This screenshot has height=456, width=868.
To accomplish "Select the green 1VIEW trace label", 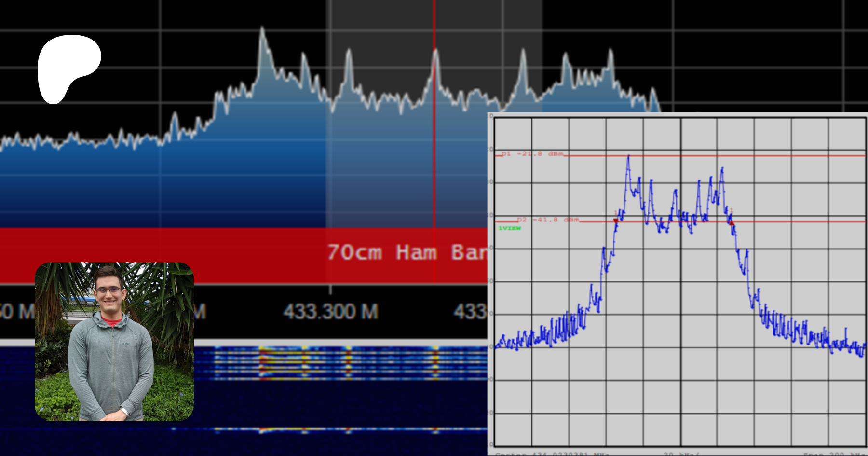I will pos(509,228).
